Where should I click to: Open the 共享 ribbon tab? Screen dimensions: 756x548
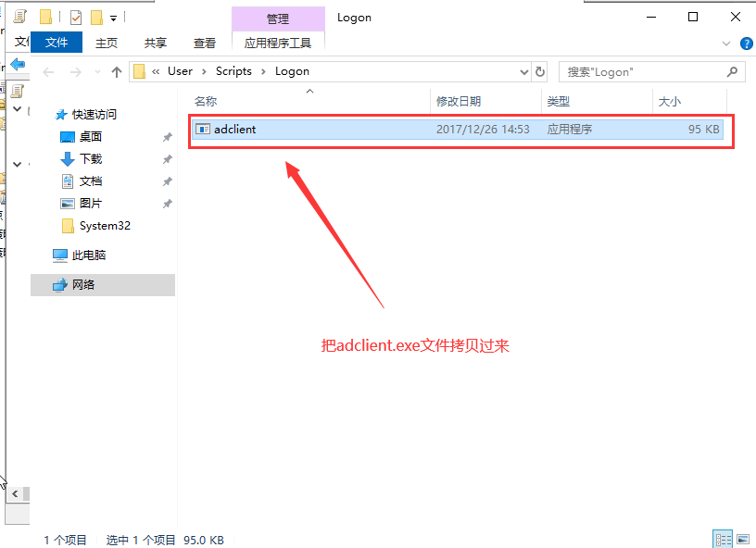tap(156, 43)
